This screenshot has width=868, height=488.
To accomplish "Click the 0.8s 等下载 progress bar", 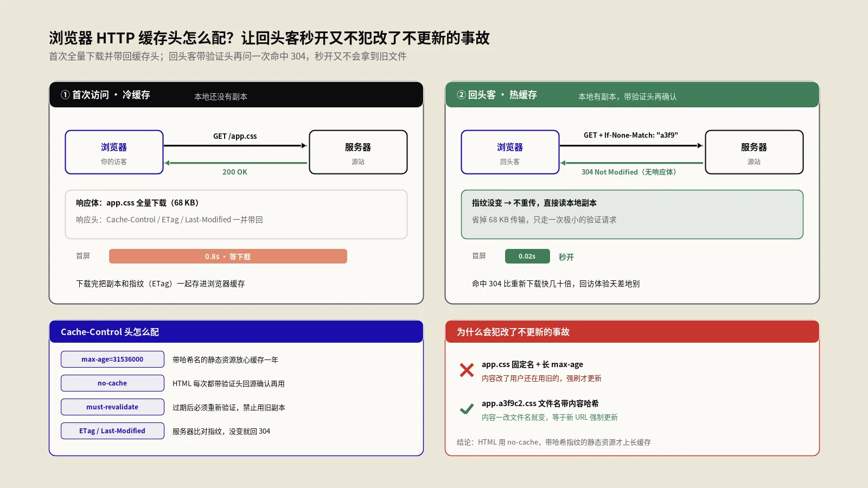I will [228, 256].
